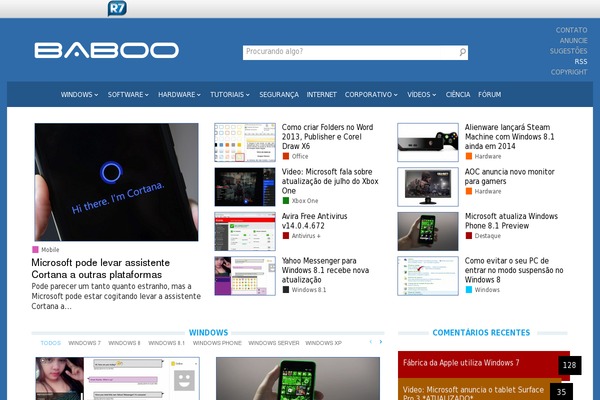600x400 pixels.
Task: Open 'Microsoft atualiza Windows Phone 8.1 Preview'
Action: [511, 221]
